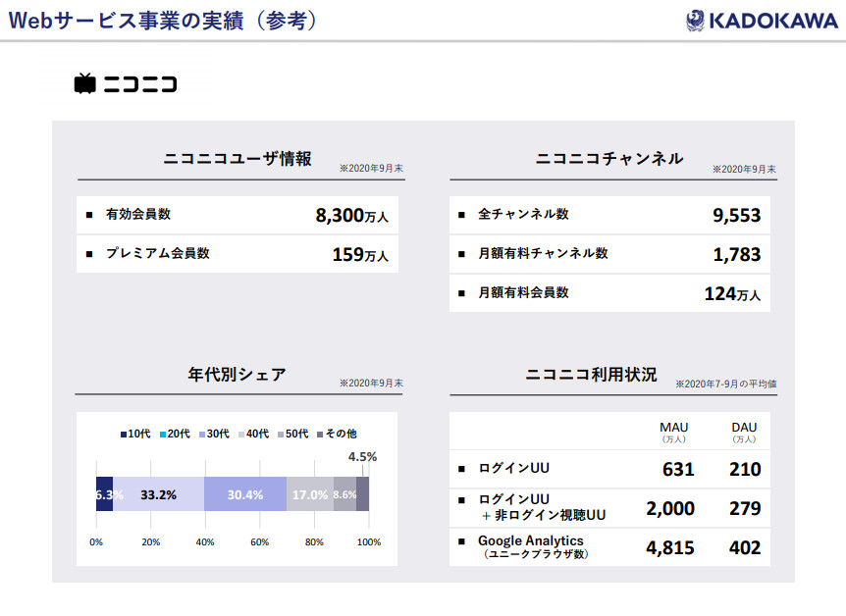Click the プレミアム会員数 label
Screen dimensions: 846x616
pos(158,253)
